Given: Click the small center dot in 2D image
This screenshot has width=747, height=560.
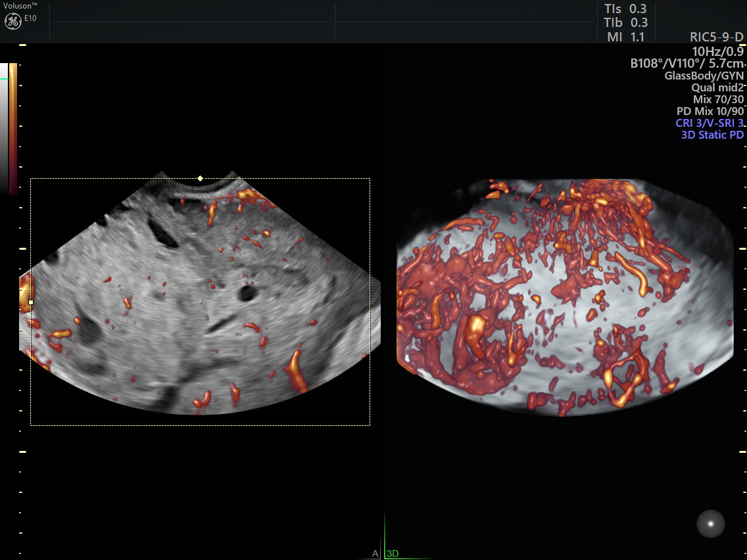Looking at the screenshot, I should point(201,302).
